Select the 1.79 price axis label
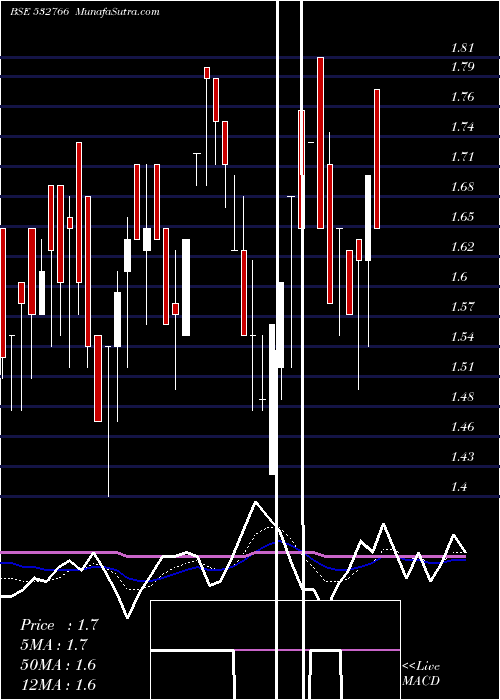 pos(462,67)
